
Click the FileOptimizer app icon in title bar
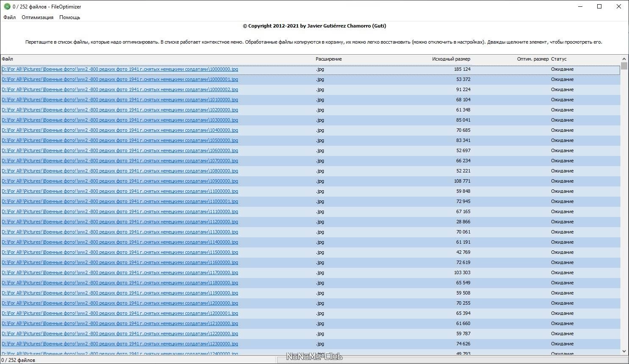tap(7, 6)
